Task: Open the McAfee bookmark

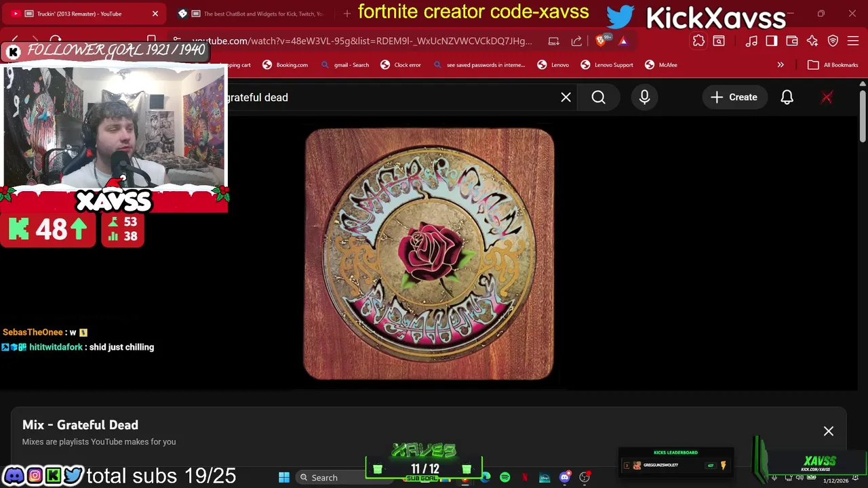Action: [661, 65]
